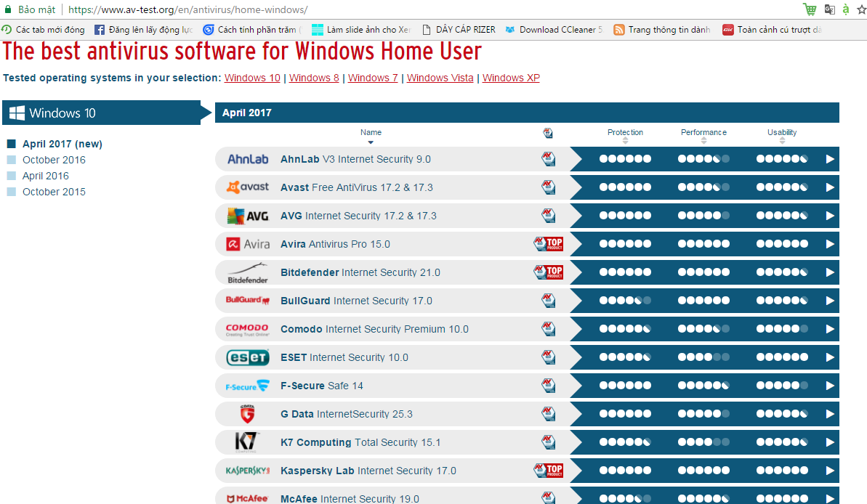Viewport: 867px width, 504px height.
Task: Click the green padlock security icon
Action: (8, 9)
